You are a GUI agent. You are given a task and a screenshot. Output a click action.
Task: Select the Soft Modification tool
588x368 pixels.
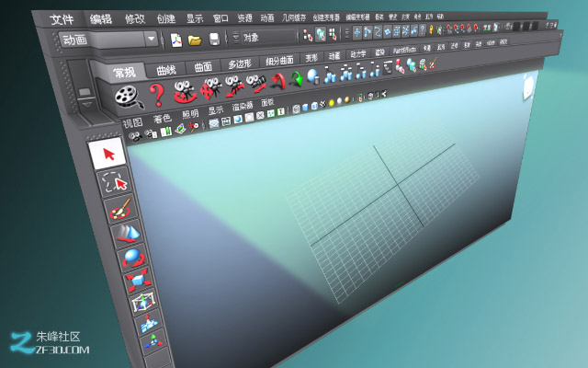tap(148, 322)
